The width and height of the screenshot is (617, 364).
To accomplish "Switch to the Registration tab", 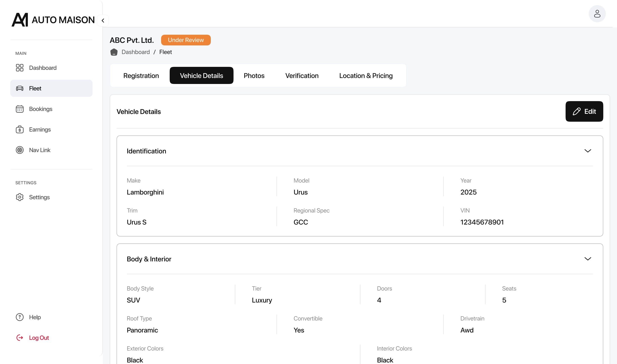I will (141, 76).
